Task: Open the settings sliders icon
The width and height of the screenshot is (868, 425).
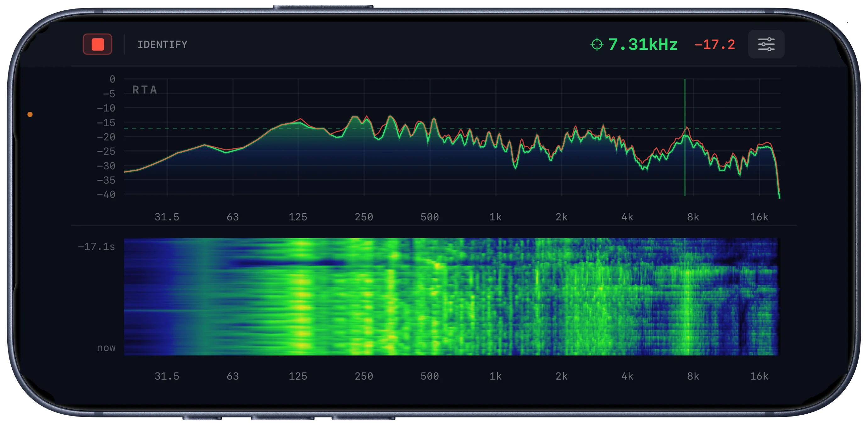Action: point(766,44)
